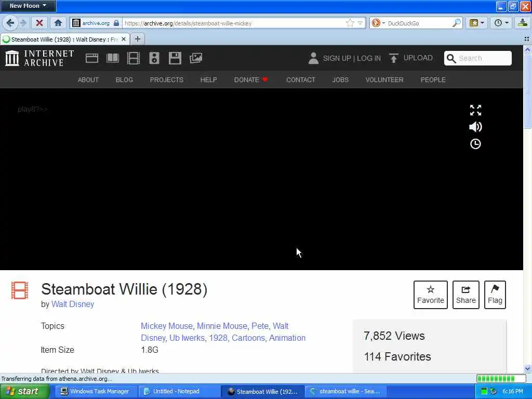Image resolution: width=532 pixels, height=399 pixels.
Task: Open the JOBS menu item
Action: [340, 79]
